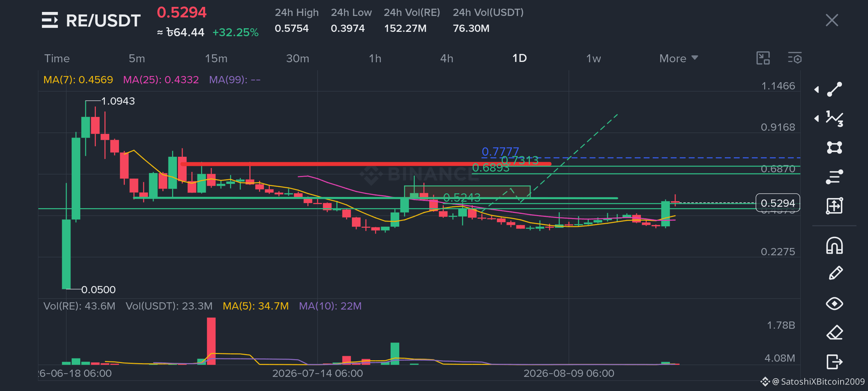
Task: Click the 0.5243 green level label
Action: point(462,197)
